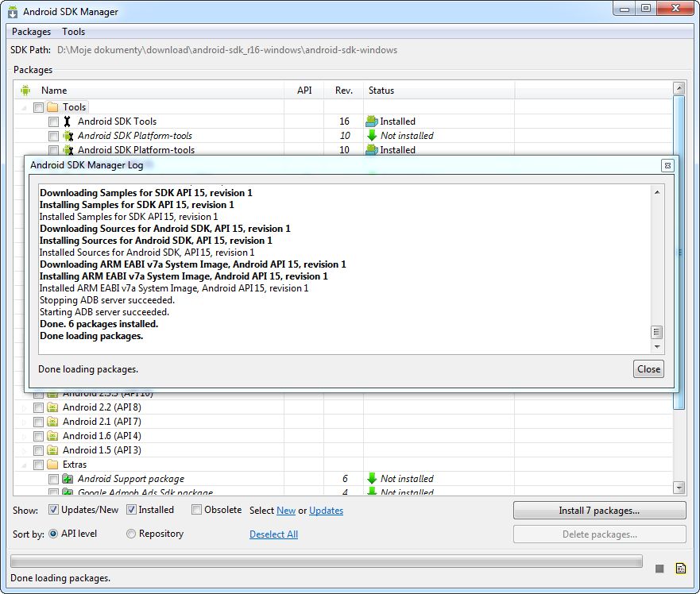Select 'Stopping ADB server succeeded.' log line
Screen dimensions: 700x594
[x=107, y=300]
